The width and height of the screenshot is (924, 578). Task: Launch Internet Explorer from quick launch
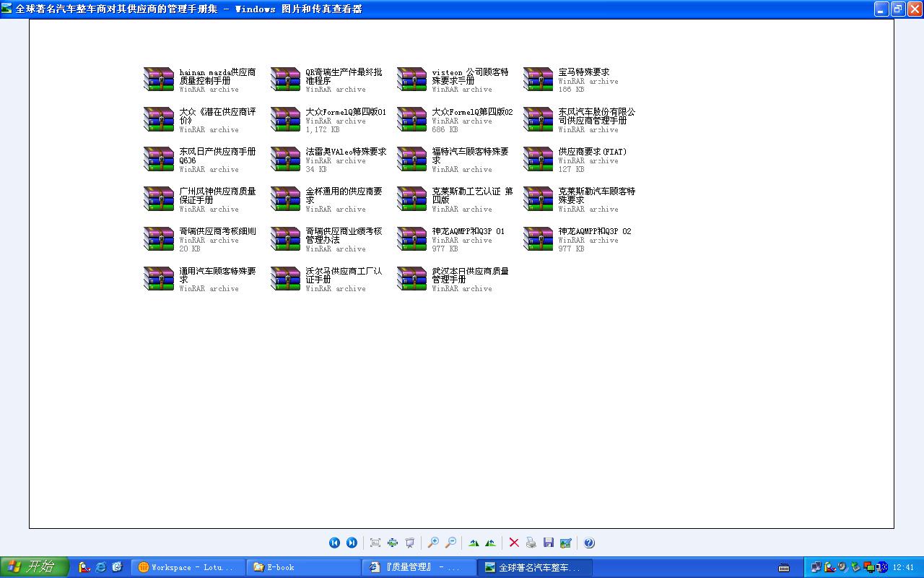[x=101, y=567]
